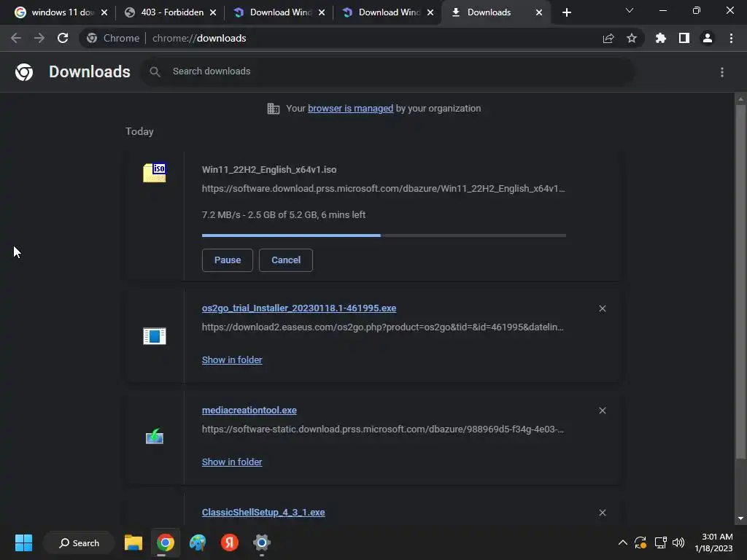Toggle the browser side panel icon
The height and width of the screenshot is (560, 747).
pyautogui.click(x=684, y=38)
